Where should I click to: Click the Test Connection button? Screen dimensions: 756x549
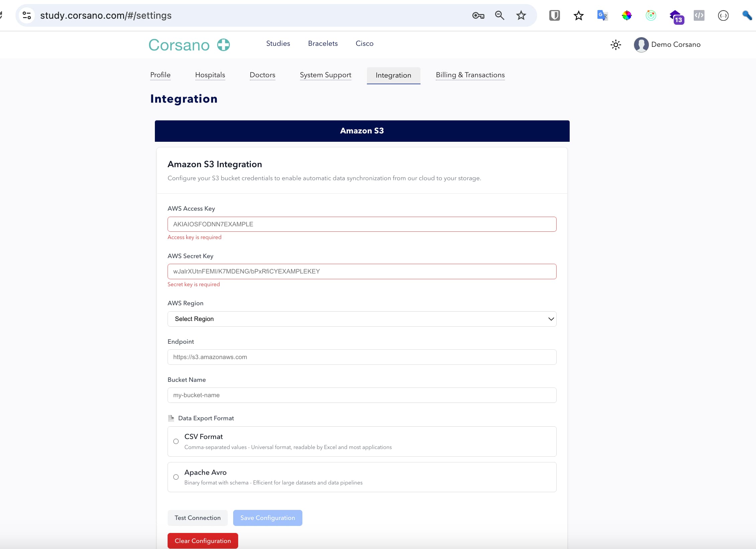[x=197, y=518]
